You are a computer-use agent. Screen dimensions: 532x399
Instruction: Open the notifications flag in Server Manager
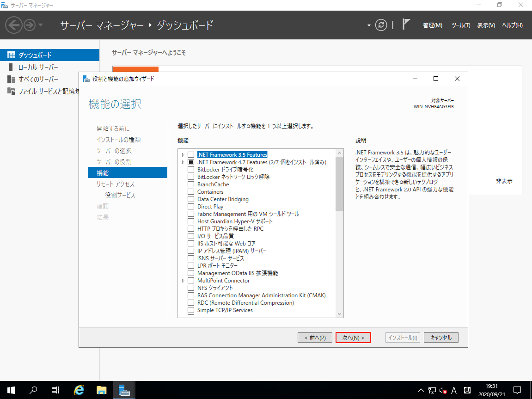pyautogui.click(x=406, y=25)
